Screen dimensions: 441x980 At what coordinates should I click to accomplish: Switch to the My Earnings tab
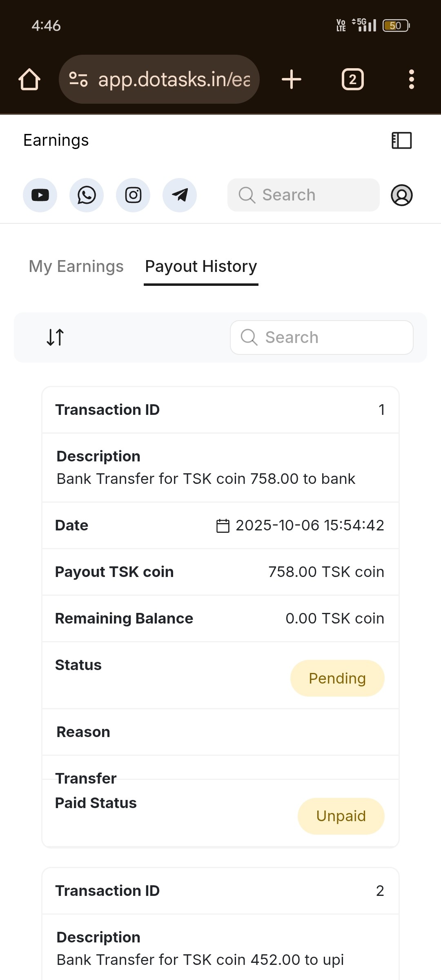(x=76, y=266)
